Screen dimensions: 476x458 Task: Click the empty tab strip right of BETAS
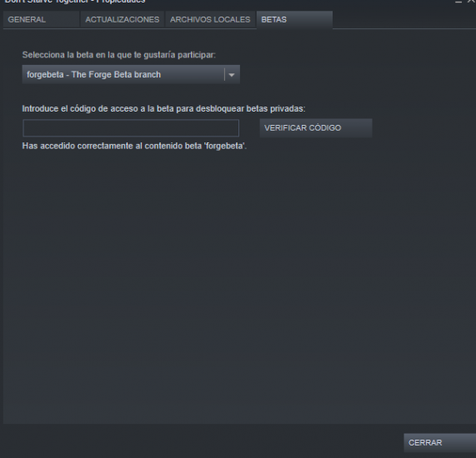403,20
